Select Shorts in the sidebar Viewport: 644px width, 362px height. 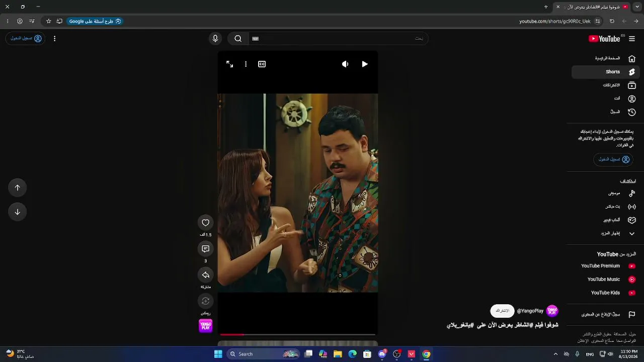pos(606,72)
